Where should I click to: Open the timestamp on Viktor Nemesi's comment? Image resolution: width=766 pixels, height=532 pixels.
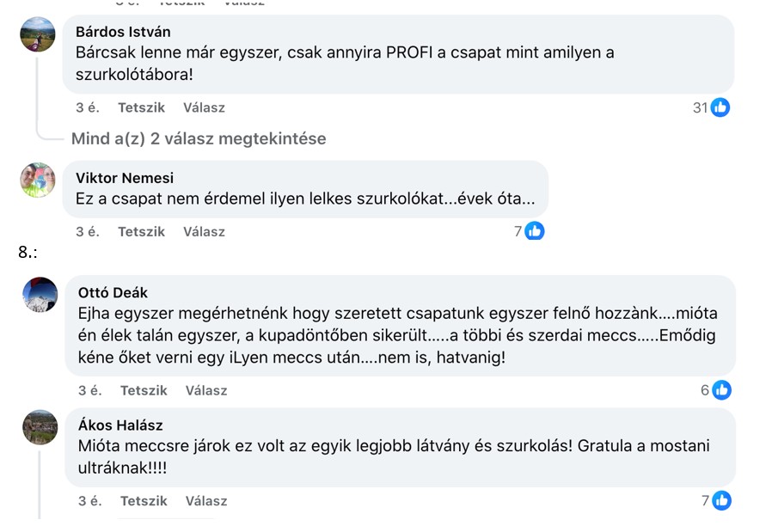coord(88,231)
